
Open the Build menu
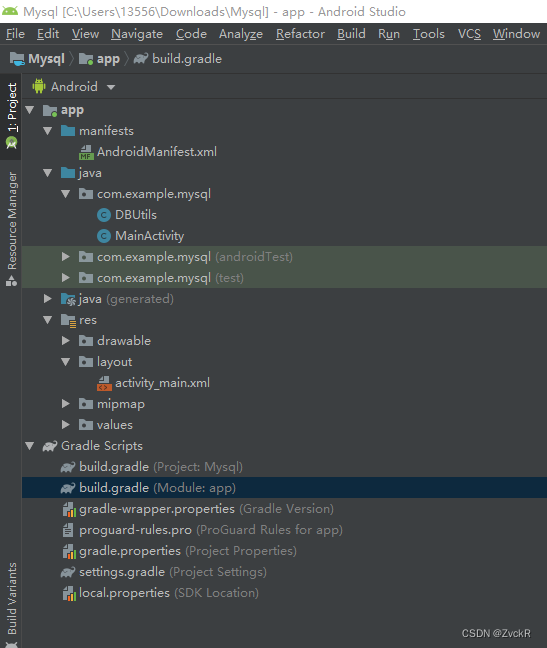click(x=351, y=33)
